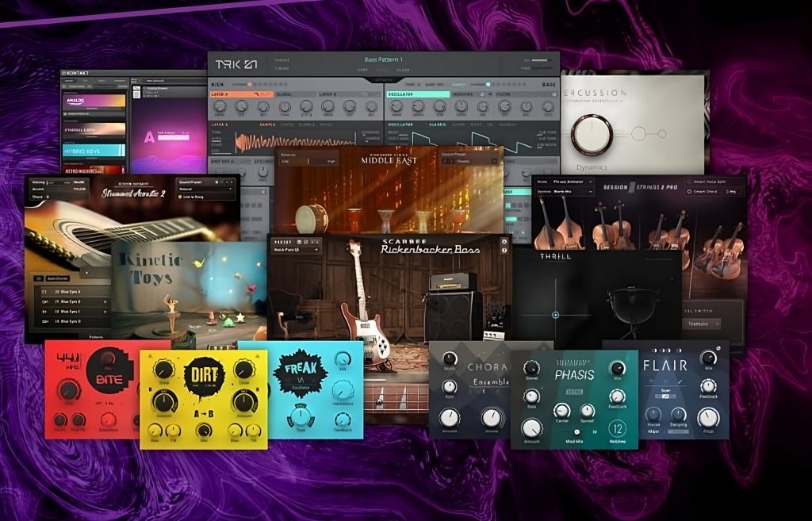Open Sound Preset dropdown in Middle East
The image size is (812, 521).
pyautogui.click(x=470, y=161)
